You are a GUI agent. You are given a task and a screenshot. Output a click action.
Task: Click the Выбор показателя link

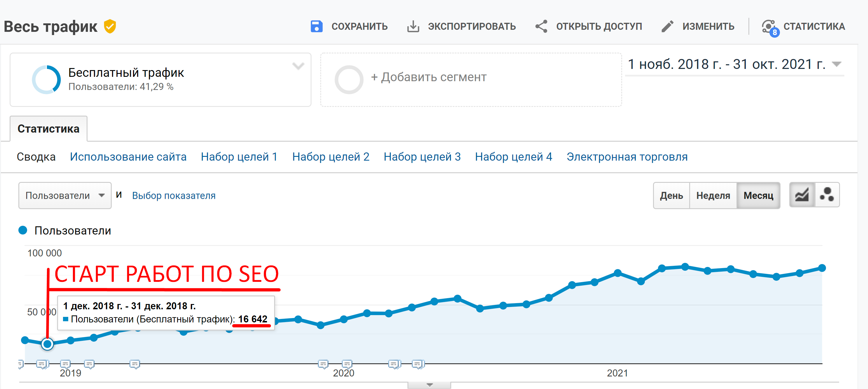click(174, 196)
